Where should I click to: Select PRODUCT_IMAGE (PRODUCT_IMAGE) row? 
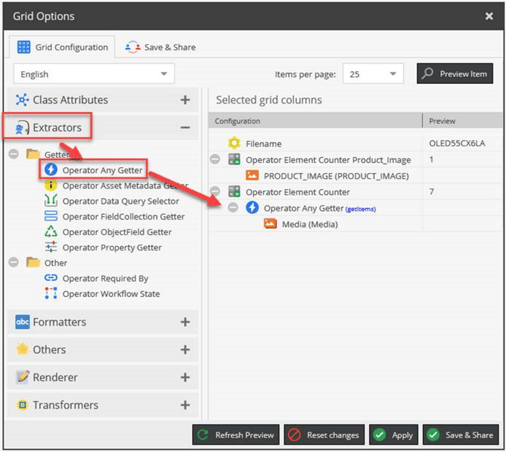(x=355, y=175)
